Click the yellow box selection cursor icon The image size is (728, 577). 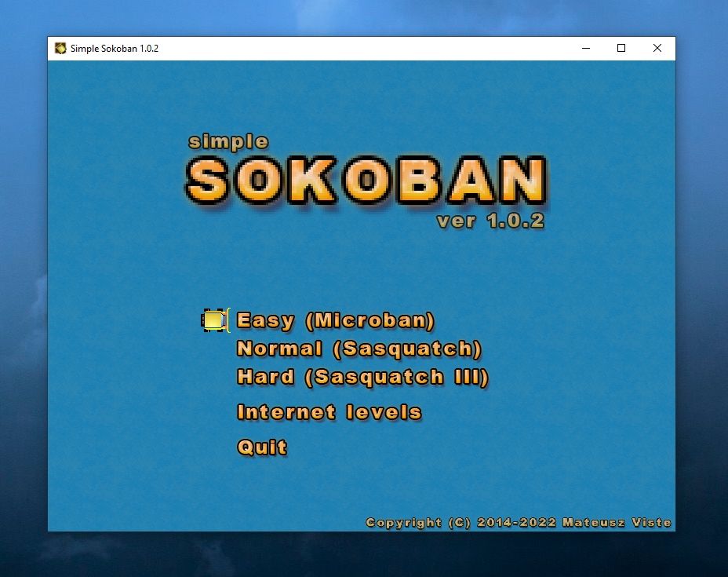click(x=215, y=320)
